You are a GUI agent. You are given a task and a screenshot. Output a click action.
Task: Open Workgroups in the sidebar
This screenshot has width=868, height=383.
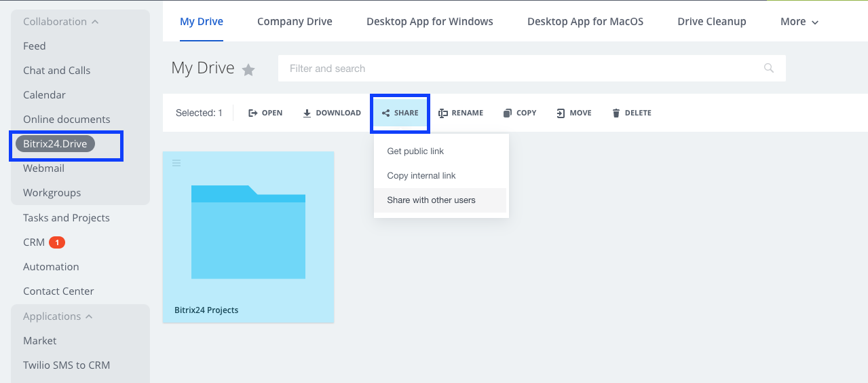(52, 193)
